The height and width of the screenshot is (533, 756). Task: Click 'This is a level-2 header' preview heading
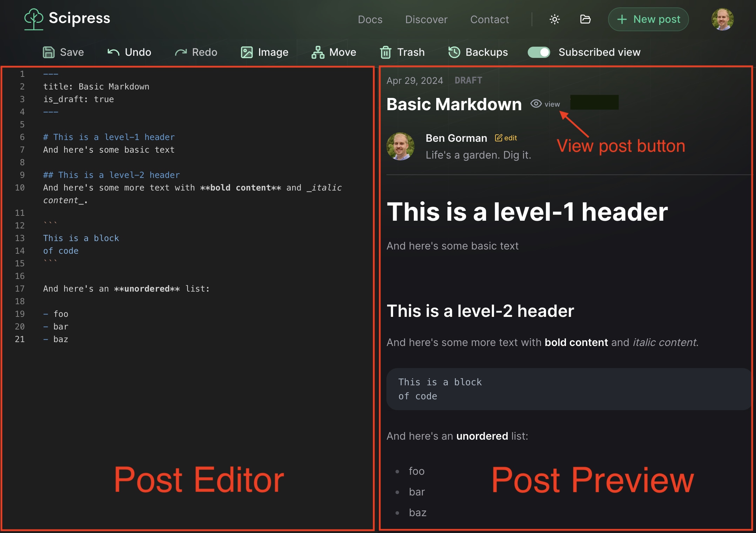[480, 311]
